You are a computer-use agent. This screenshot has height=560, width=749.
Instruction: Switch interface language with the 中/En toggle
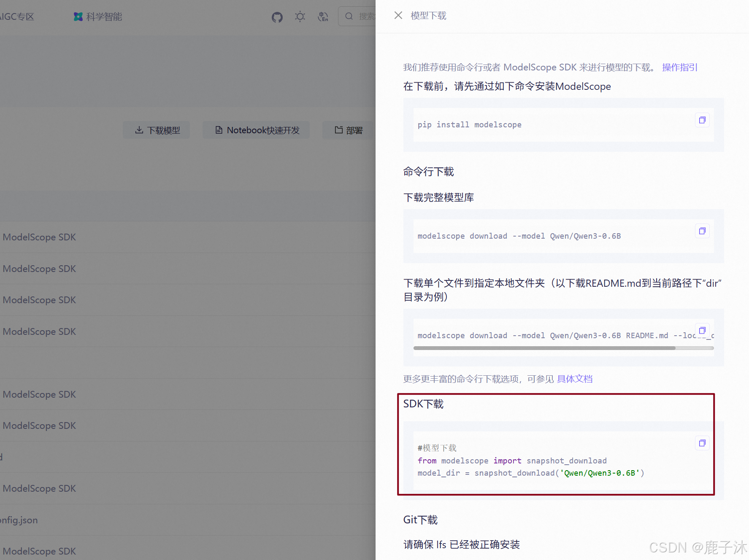click(x=323, y=16)
